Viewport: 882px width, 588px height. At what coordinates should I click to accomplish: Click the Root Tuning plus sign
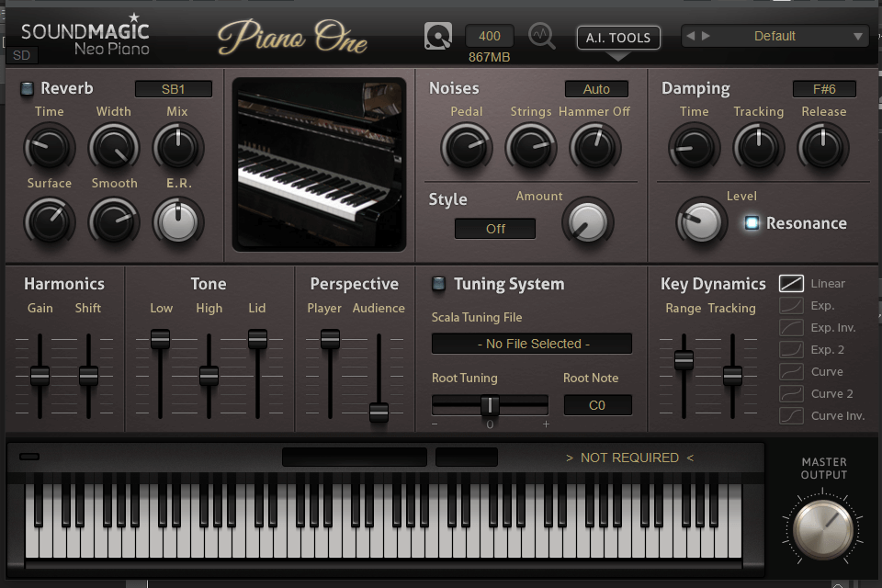(x=546, y=424)
